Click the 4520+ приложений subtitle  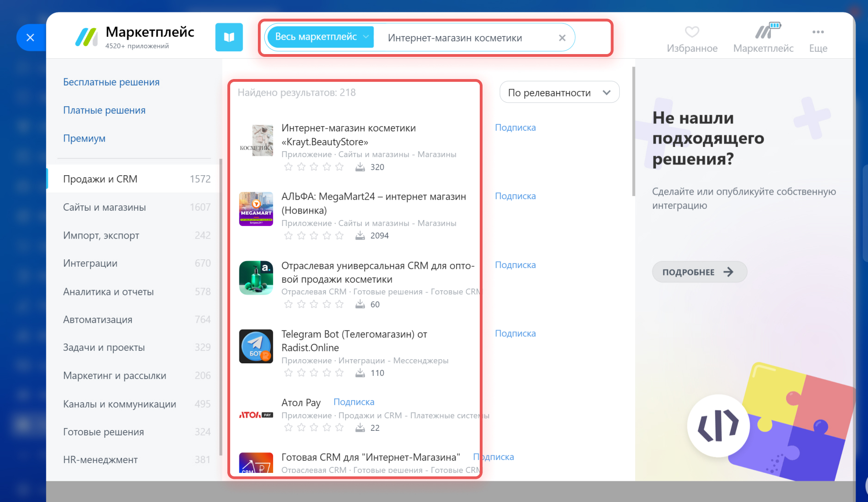pos(137,46)
